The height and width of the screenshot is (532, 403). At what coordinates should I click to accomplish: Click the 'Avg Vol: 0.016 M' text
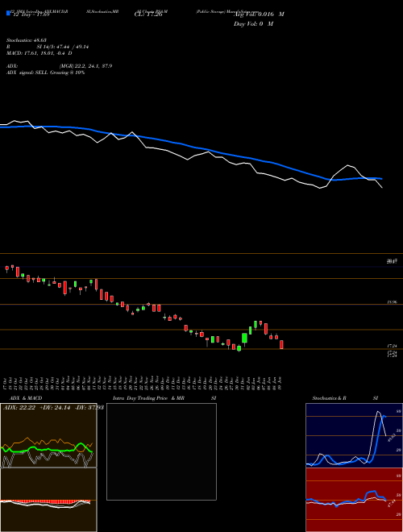pos(259,15)
